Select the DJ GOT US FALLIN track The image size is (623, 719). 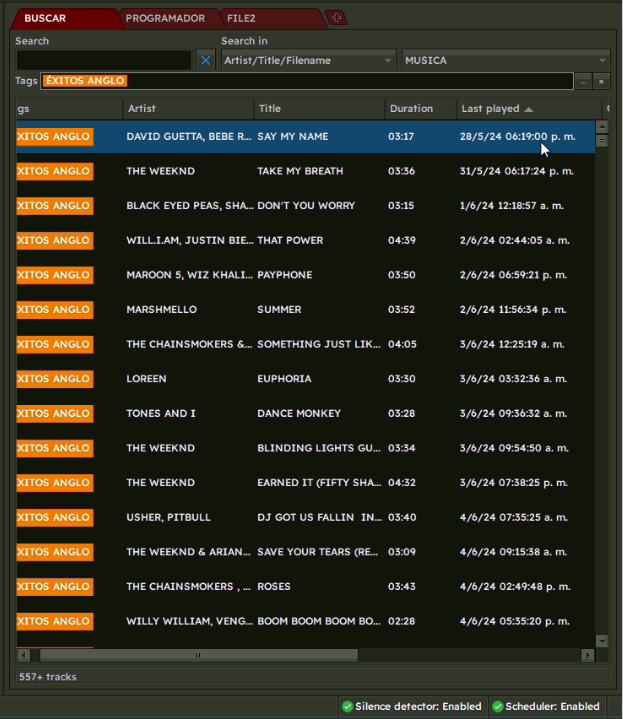(x=319, y=517)
